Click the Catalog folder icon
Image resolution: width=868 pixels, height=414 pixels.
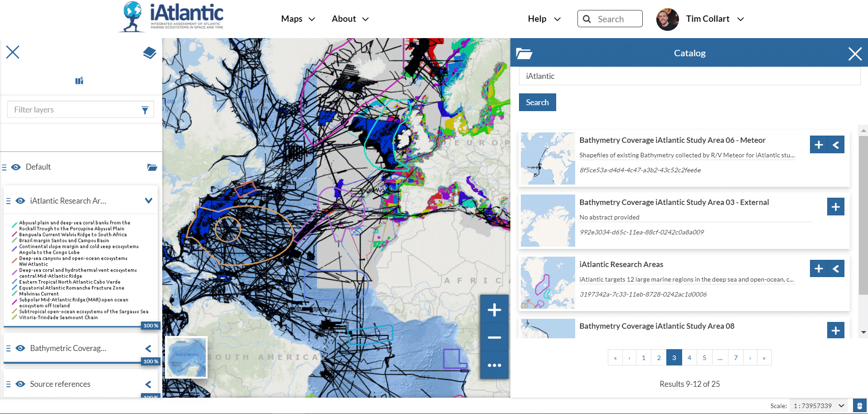(x=524, y=53)
